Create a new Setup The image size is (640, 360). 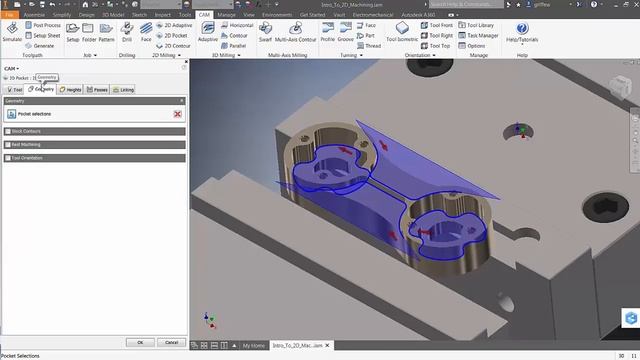[x=73, y=32]
